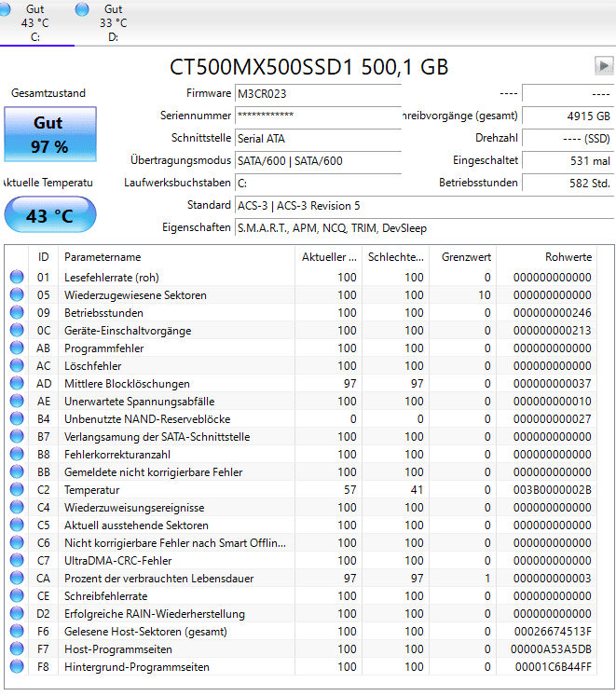Viewport: 616px width, 696px height.
Task: Click status icon for Löschfehler
Action: click(x=17, y=366)
